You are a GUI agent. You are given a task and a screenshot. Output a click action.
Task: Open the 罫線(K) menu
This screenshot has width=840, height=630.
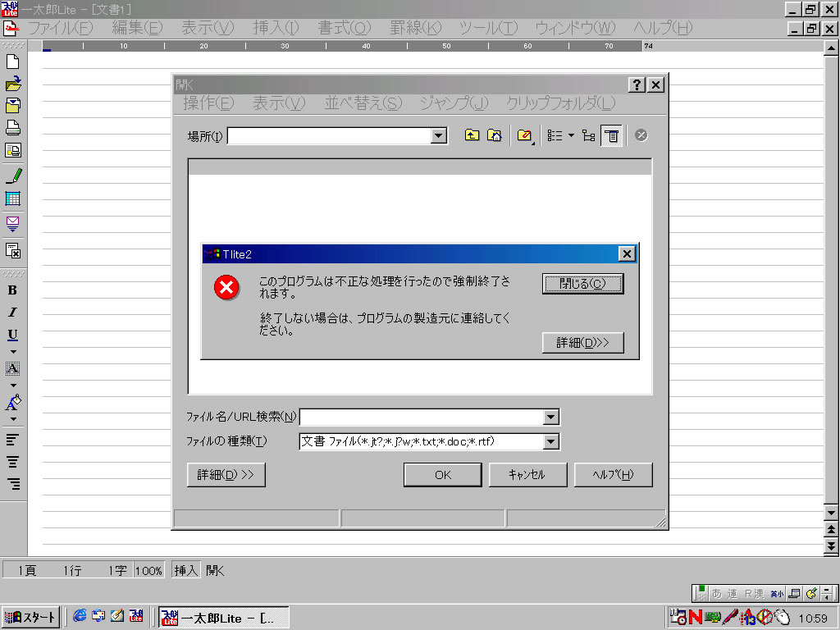(416, 28)
